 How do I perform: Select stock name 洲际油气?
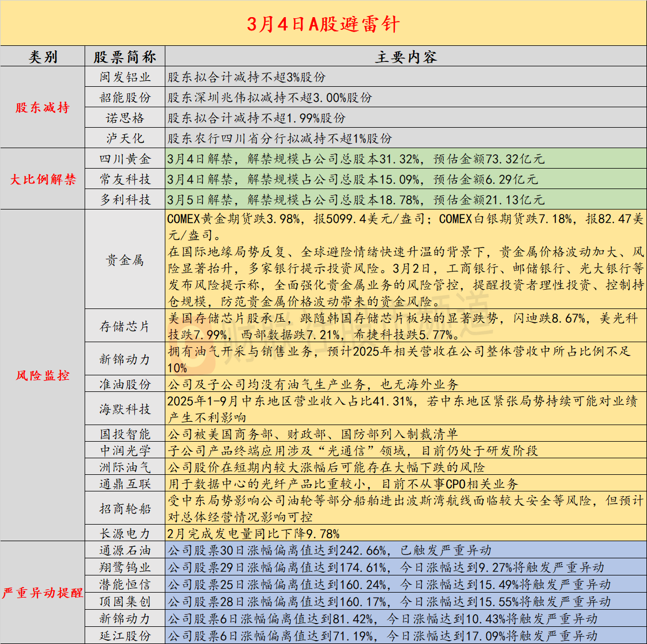125,467
